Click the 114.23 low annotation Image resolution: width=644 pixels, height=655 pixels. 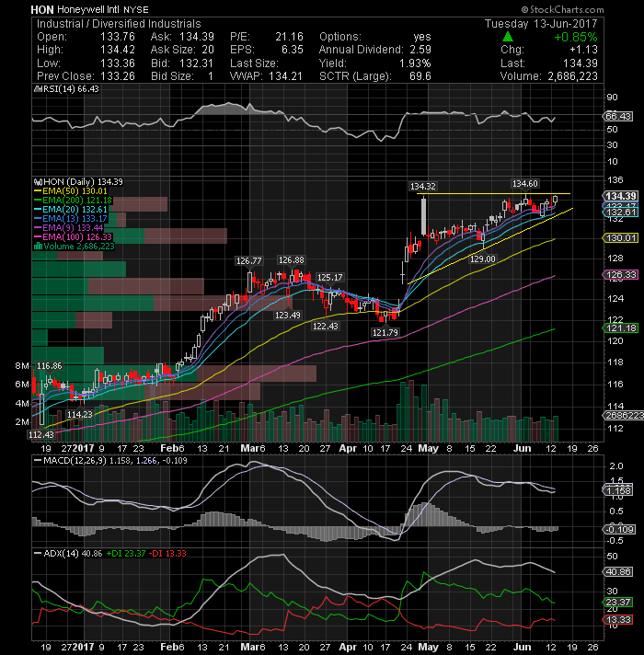(x=79, y=414)
